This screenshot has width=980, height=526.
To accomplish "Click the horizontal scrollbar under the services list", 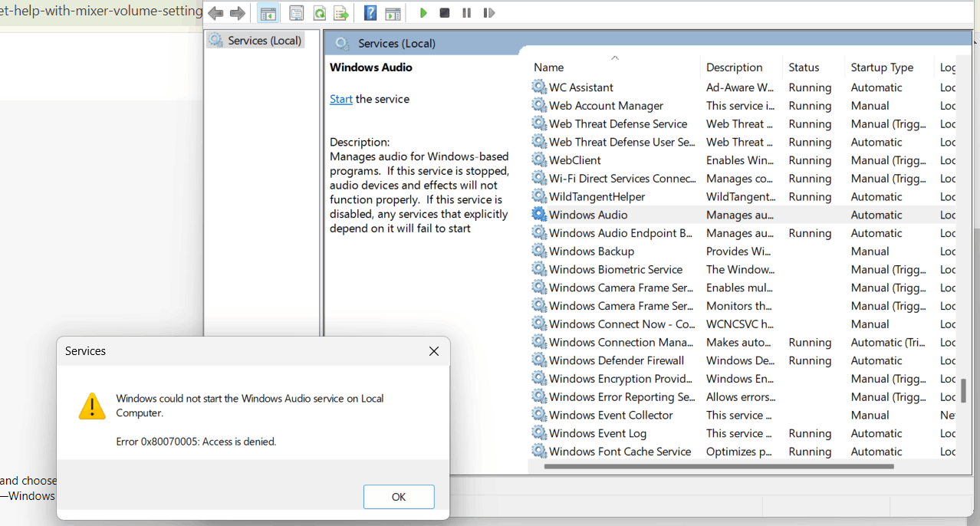I will click(x=719, y=466).
